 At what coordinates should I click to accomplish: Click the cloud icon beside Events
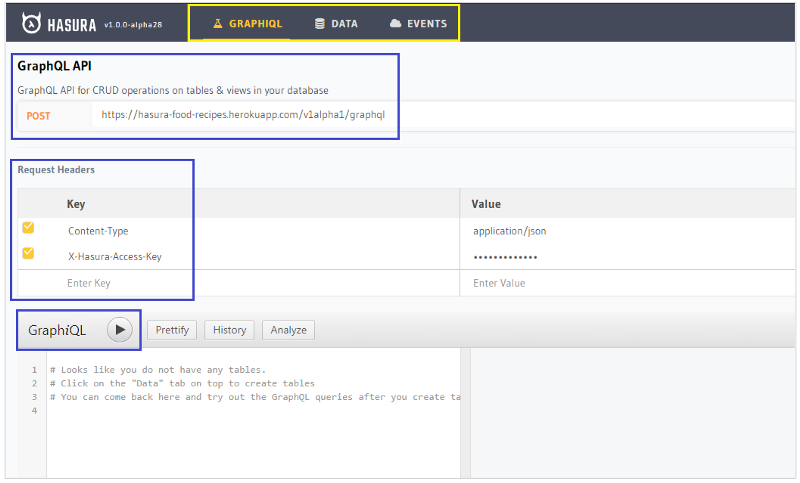[395, 23]
